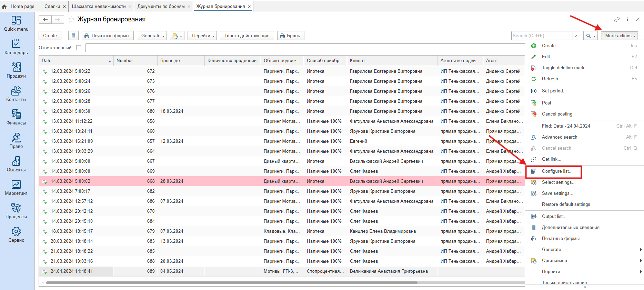Screen dimensions: 644x290
Task: Toggle the Ответственный checkbox
Action: (x=79, y=48)
